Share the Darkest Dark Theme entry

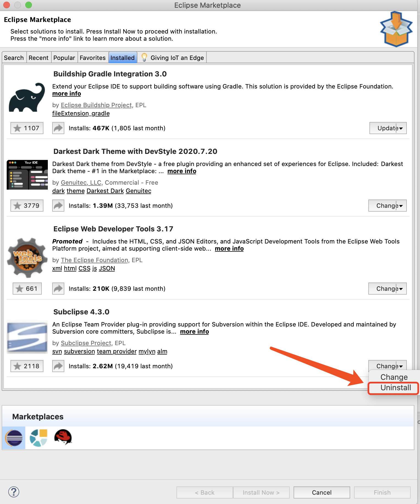pos(58,206)
